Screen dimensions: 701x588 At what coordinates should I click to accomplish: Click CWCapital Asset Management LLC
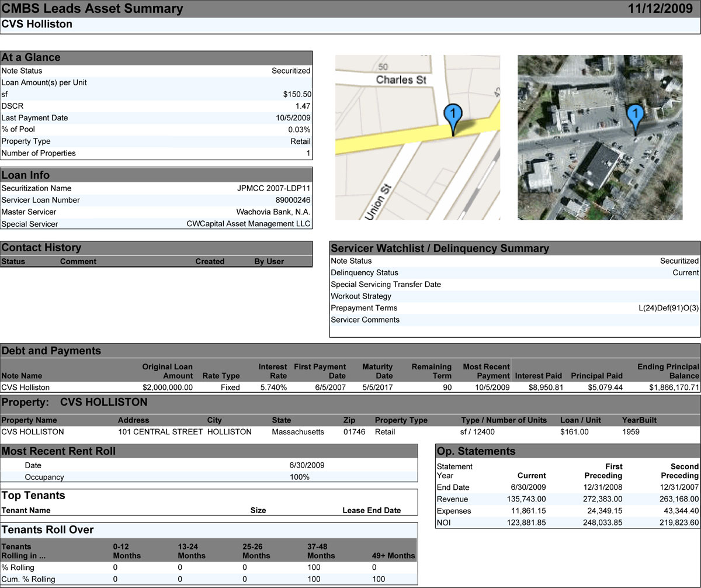point(248,224)
